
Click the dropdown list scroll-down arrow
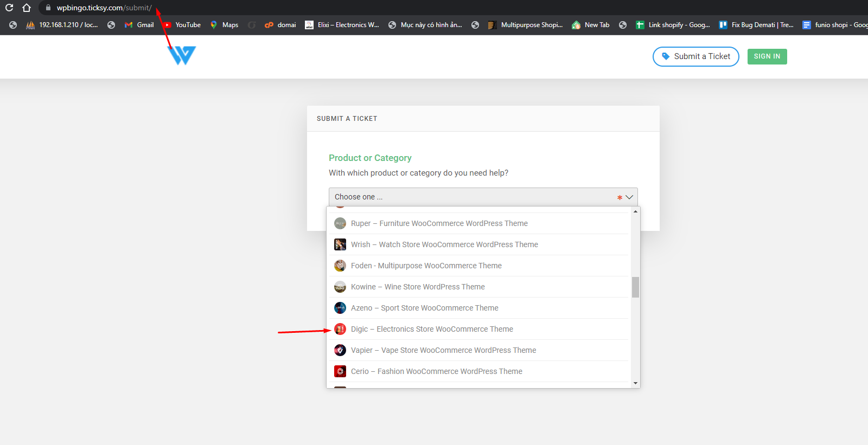click(635, 383)
